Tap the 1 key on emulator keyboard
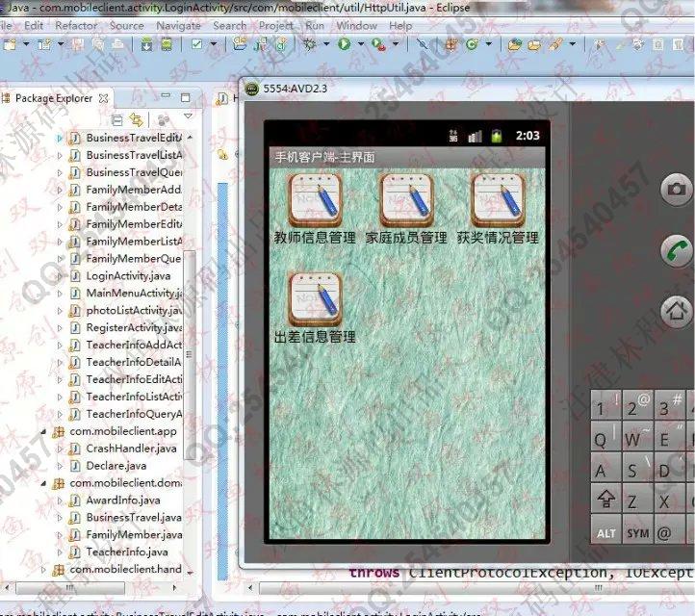This screenshot has width=695, height=616. click(605, 406)
